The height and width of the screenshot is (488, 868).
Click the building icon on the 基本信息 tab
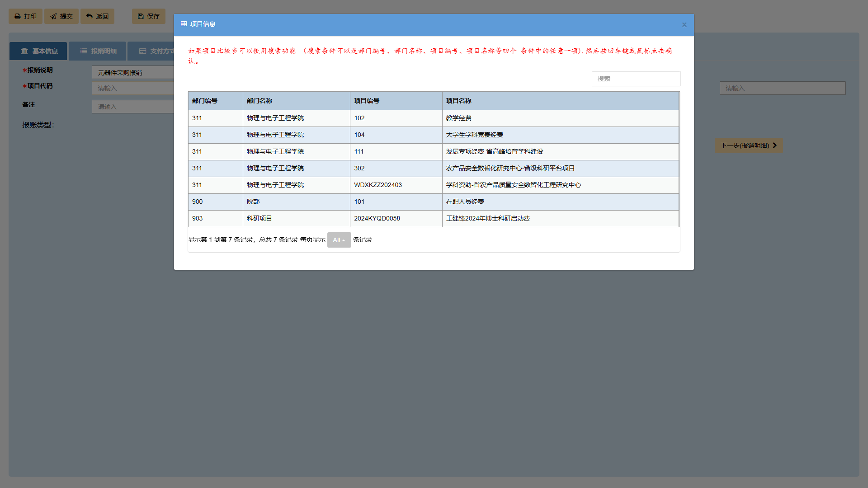pyautogui.click(x=24, y=51)
